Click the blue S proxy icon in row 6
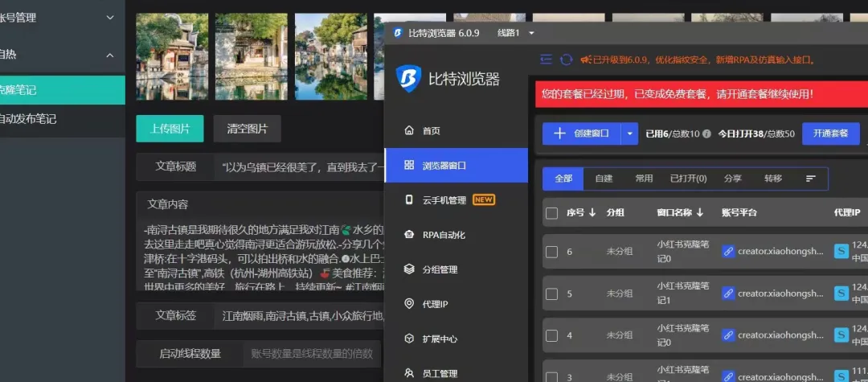 [x=841, y=252]
